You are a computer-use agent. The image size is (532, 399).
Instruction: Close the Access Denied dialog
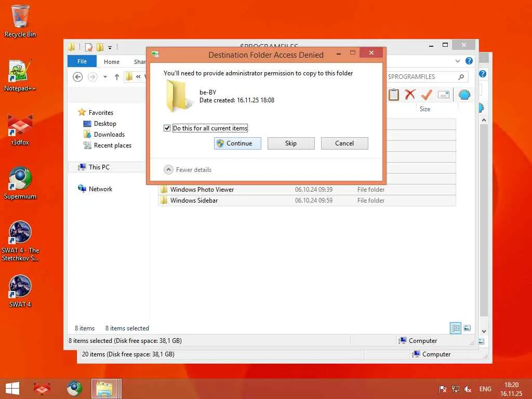coord(371,53)
